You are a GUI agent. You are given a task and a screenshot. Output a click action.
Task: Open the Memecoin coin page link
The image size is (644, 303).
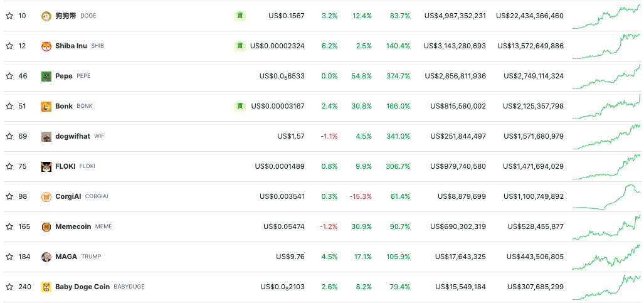pyautogui.click(x=73, y=226)
